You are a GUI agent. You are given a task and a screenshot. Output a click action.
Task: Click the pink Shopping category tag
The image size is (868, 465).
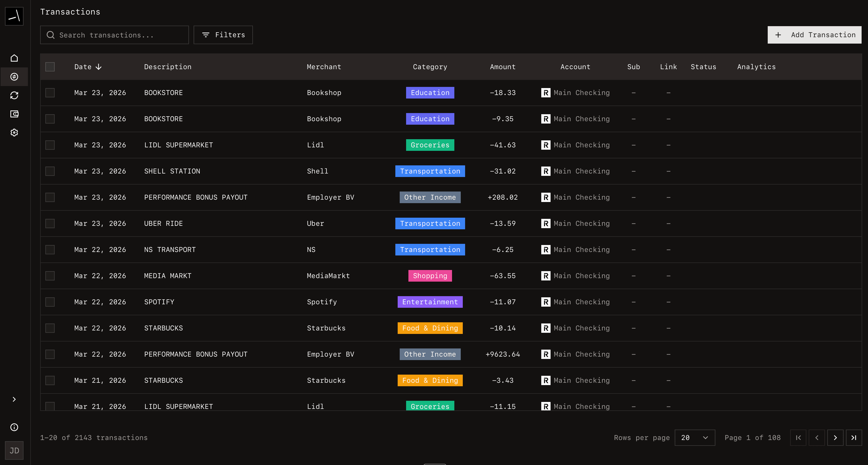tap(430, 276)
